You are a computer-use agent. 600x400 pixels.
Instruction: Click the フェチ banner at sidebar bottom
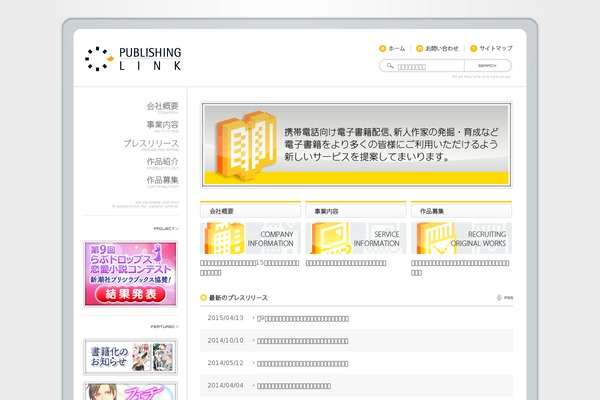(x=130, y=391)
